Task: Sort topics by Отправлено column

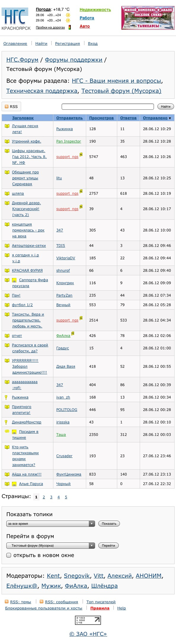Action: [155, 118]
